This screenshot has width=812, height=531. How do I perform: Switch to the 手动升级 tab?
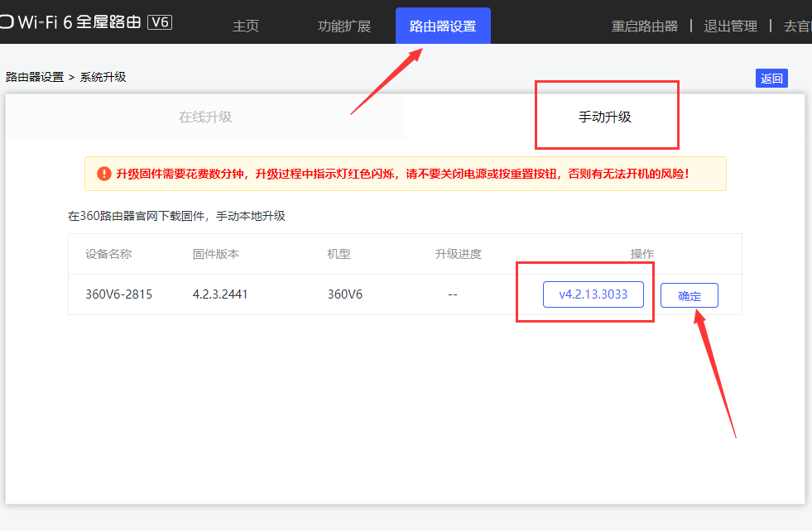(607, 115)
